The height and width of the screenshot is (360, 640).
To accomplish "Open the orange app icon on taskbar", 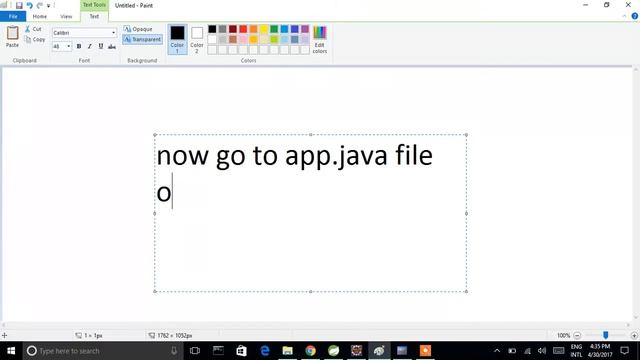I will click(425, 351).
